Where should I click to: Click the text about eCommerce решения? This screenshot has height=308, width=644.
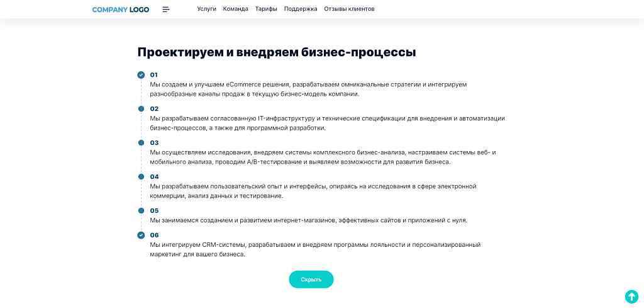tap(308, 89)
